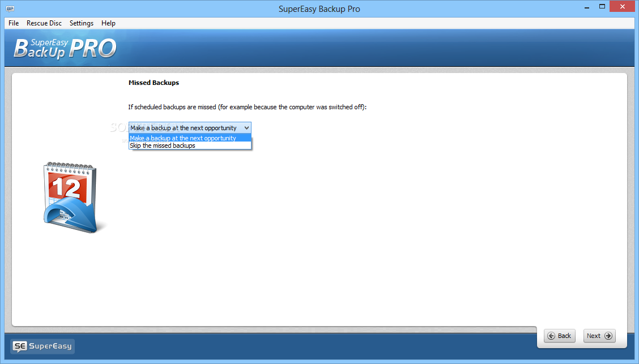Continue with the Next button

(x=599, y=336)
